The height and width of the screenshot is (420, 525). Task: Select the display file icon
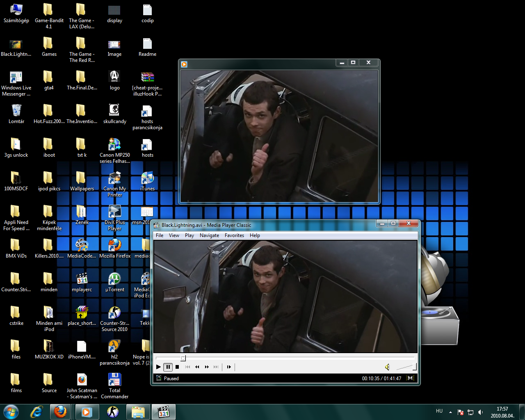(x=115, y=13)
